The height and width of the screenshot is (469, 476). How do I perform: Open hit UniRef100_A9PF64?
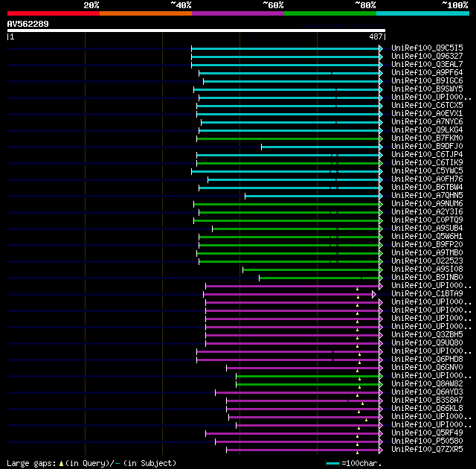[x=427, y=73]
